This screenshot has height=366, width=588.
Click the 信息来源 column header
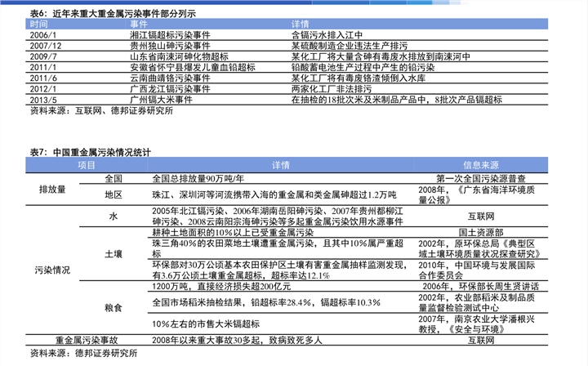click(x=481, y=165)
